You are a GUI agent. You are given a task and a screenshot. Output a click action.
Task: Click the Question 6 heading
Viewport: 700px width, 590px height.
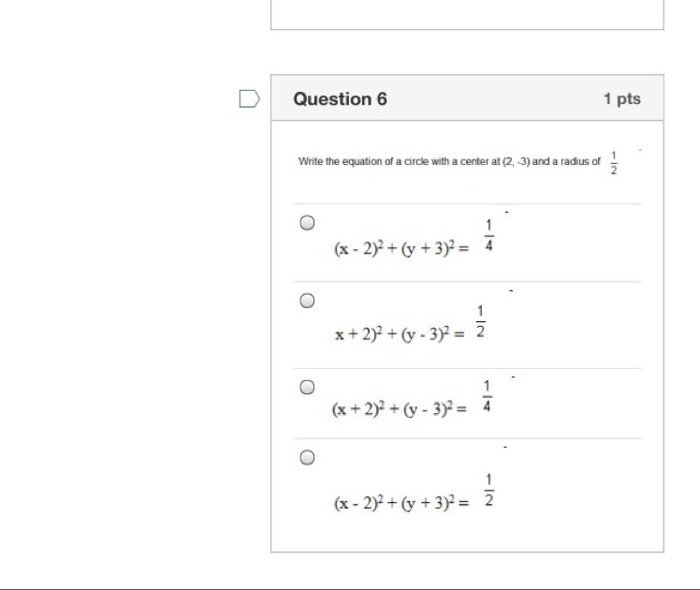pos(340,99)
